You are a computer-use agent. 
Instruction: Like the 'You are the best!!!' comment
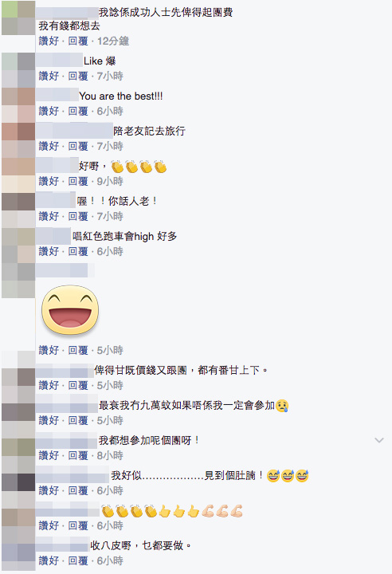(49, 111)
